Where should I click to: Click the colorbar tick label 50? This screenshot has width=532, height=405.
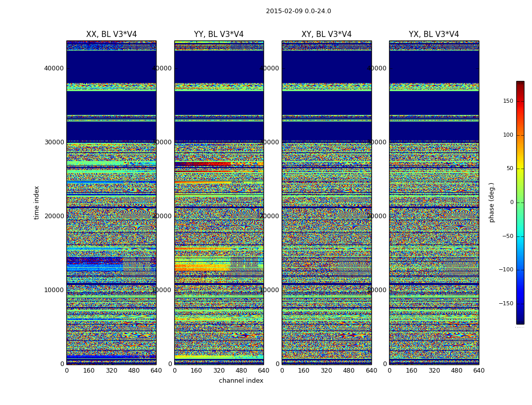(x=510, y=169)
